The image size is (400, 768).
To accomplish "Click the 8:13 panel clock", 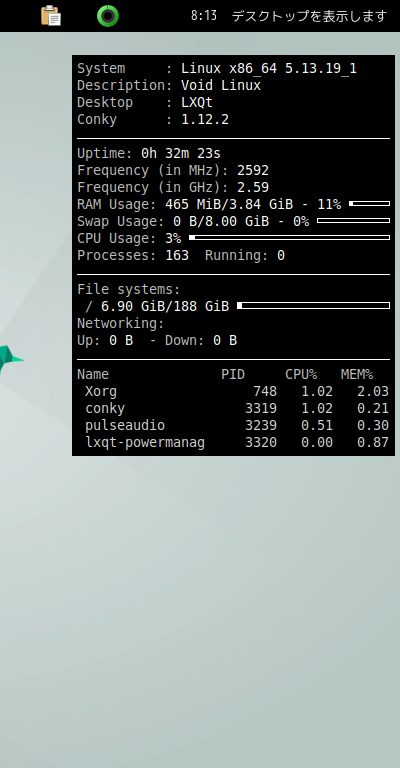I will pyautogui.click(x=204, y=16).
